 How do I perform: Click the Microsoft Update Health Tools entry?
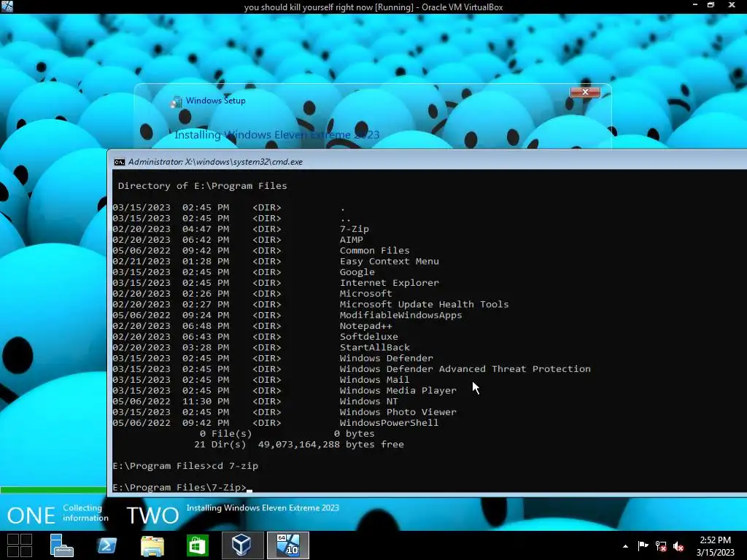424,304
